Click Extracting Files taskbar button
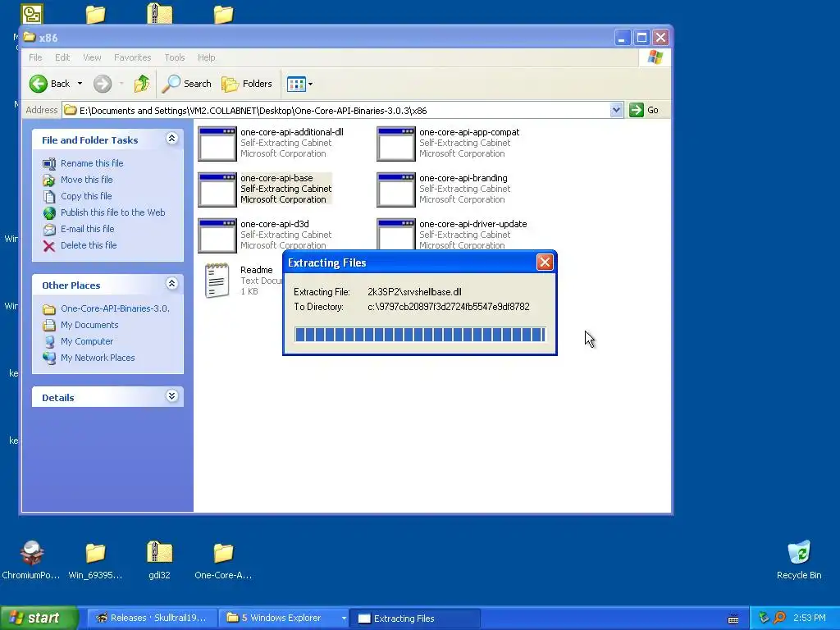 [415, 619]
